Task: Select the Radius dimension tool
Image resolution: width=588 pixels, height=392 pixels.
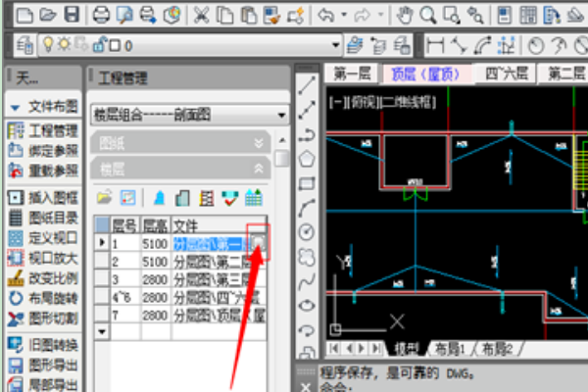Action: (x=536, y=46)
